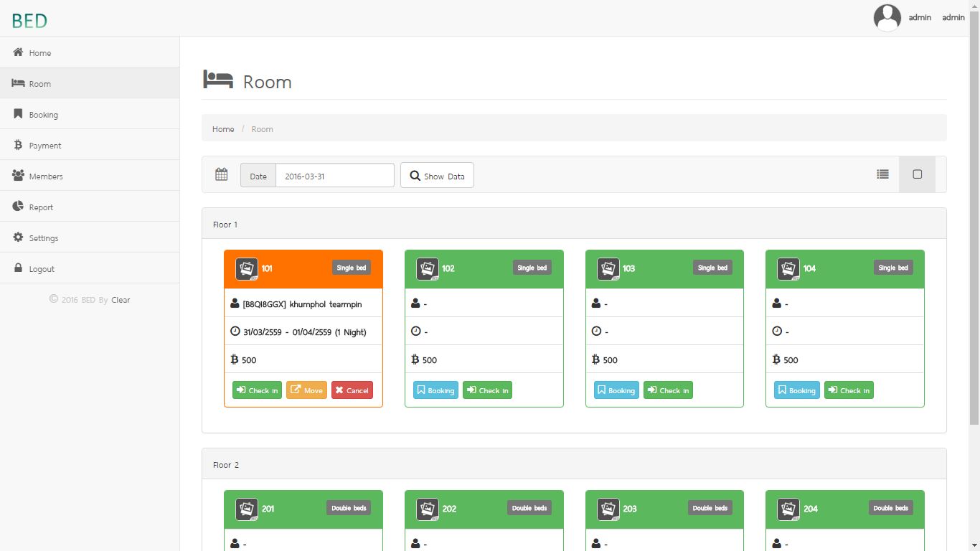
Task: Open Settings in the sidebar
Action: coord(90,237)
